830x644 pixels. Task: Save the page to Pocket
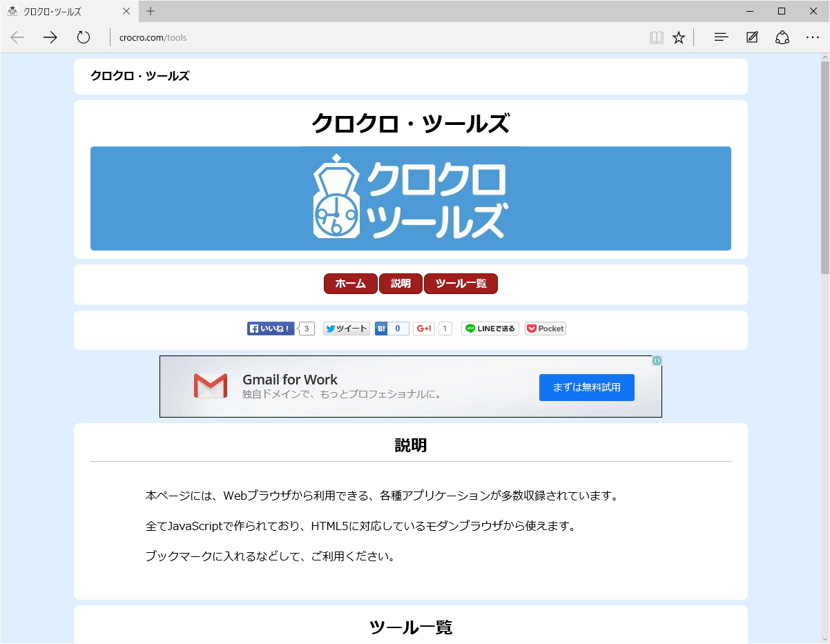pos(545,328)
